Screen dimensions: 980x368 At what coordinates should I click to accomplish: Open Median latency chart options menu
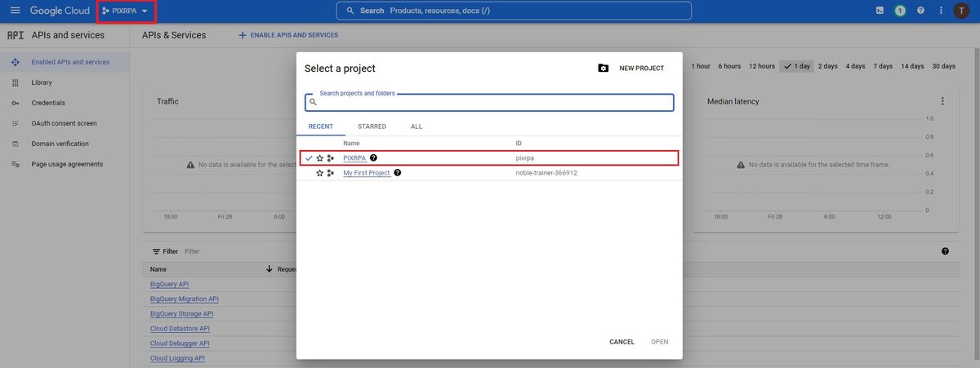pyautogui.click(x=942, y=101)
